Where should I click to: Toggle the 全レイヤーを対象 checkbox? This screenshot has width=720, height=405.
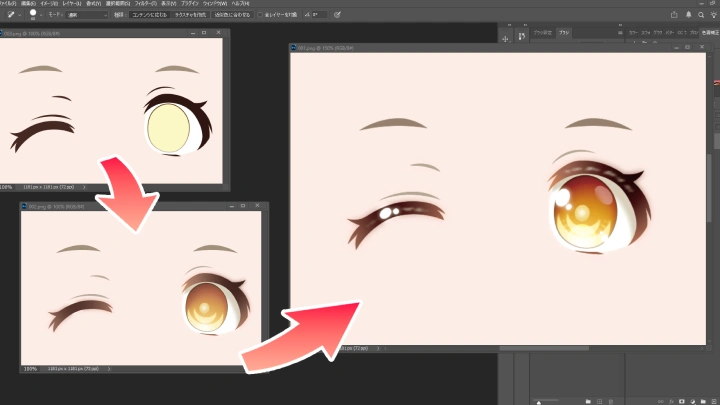coord(260,15)
